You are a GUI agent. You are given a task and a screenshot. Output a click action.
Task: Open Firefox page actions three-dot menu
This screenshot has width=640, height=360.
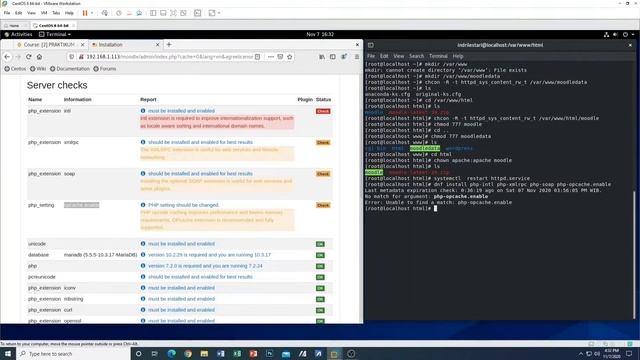tap(271, 57)
